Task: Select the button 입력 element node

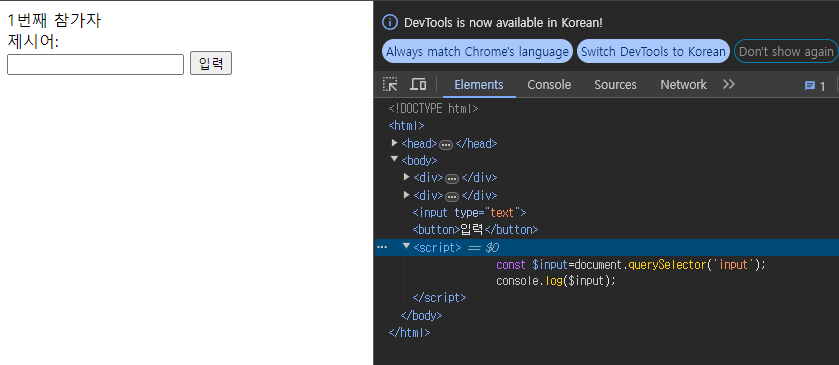Action: click(x=475, y=230)
